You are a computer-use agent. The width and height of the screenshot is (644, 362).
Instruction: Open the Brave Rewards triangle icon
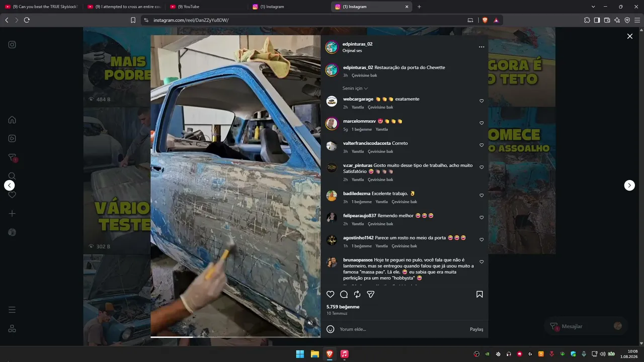(x=496, y=20)
